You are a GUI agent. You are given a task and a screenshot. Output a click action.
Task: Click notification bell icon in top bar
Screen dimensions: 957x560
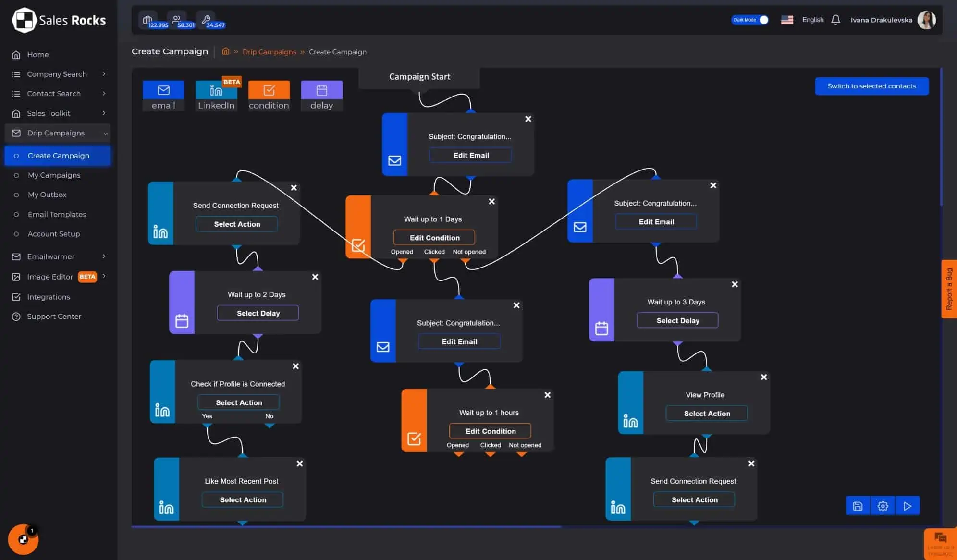click(835, 19)
